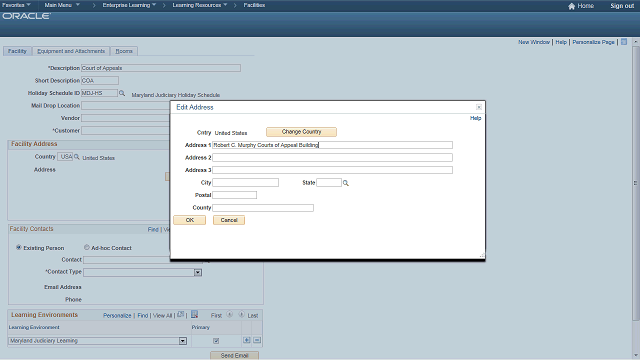Viewport: 640px width, 360px height.
Task: Click View All in Learning Environments
Action: coord(162,316)
